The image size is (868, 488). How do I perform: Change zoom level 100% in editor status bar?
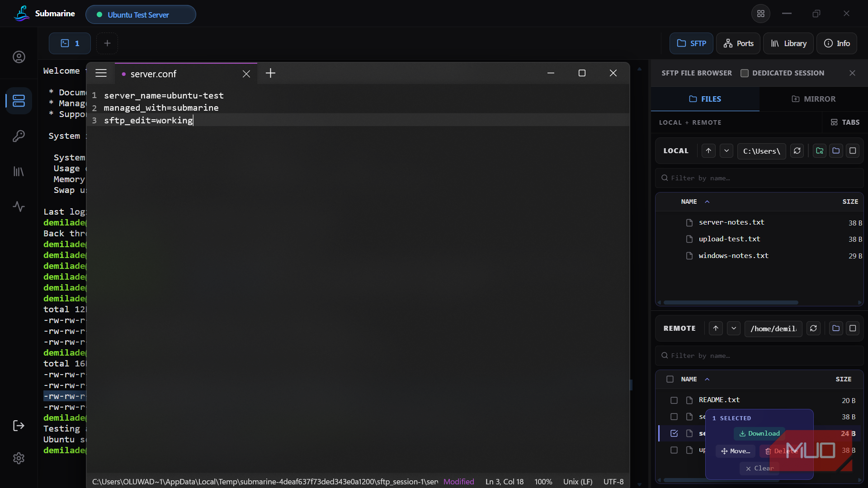tap(543, 482)
